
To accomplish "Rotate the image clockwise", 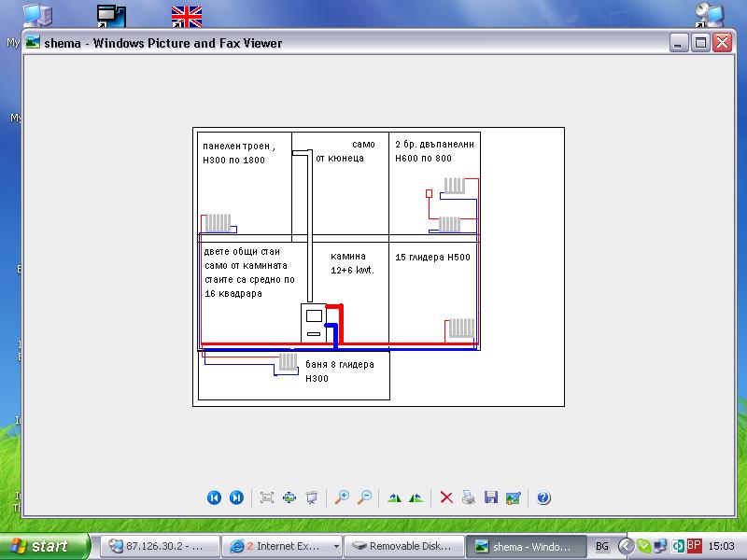I will [x=394, y=498].
